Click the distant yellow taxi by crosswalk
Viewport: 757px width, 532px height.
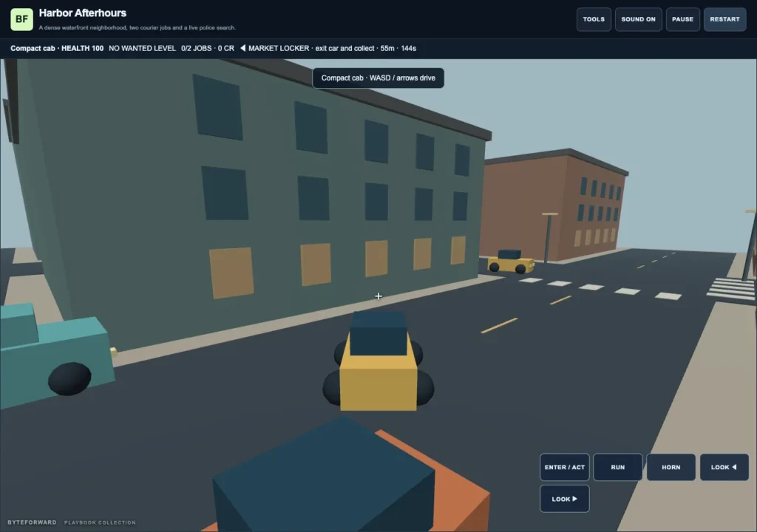tap(511, 261)
